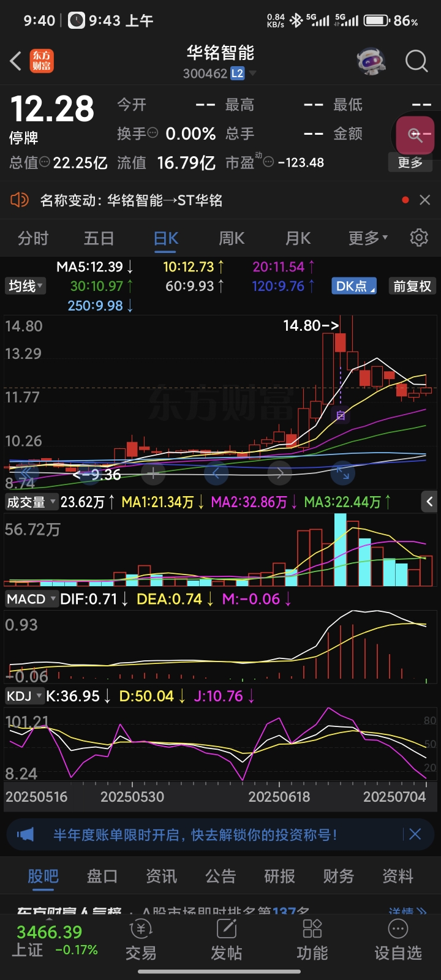Tap the 设自选 icon
This screenshot has height=980, width=441.
coord(398,929)
